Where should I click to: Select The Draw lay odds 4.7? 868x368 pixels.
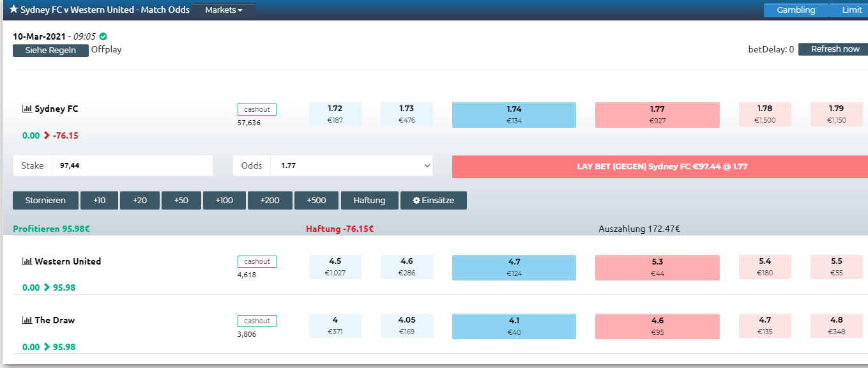[765, 326]
